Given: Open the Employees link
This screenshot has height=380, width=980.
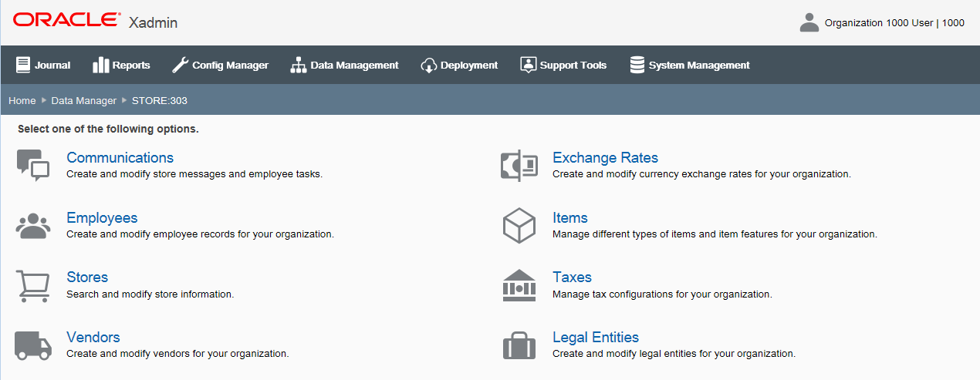Looking at the screenshot, I should pyautogui.click(x=102, y=217).
